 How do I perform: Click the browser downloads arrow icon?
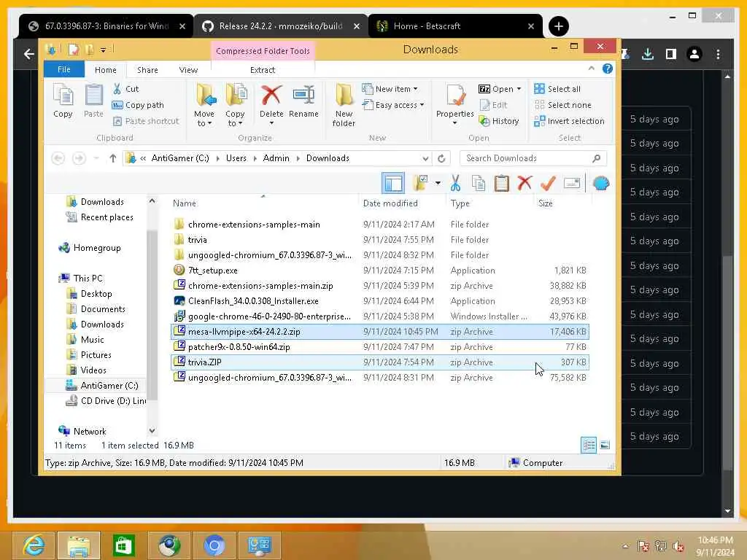(x=648, y=54)
